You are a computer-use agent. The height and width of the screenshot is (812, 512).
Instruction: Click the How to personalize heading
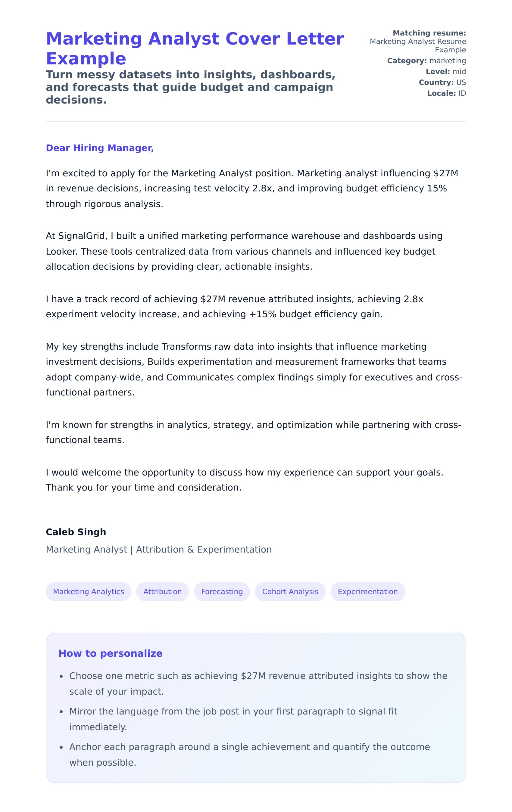click(x=110, y=653)
